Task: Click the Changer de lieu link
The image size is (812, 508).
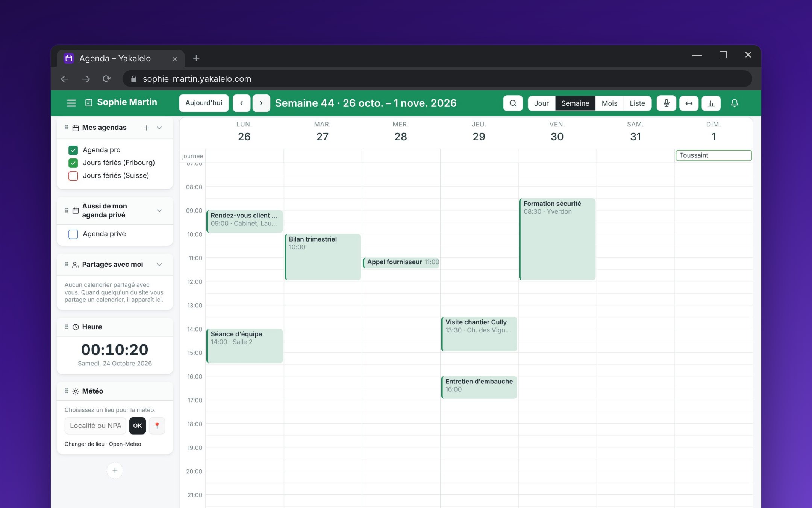Action: 84,444
